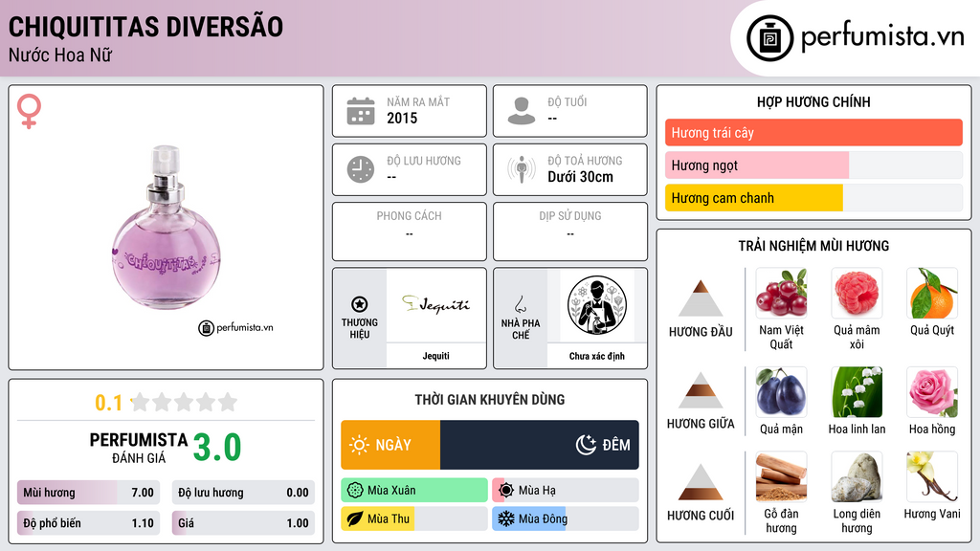
Task: Click the Hương ngọt accord bar
Action: tap(813, 165)
